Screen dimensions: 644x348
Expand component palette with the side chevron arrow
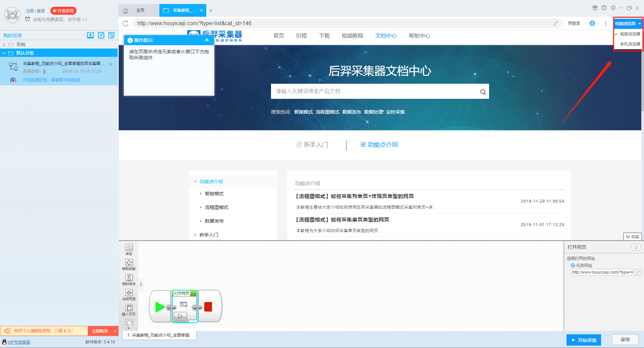141,284
